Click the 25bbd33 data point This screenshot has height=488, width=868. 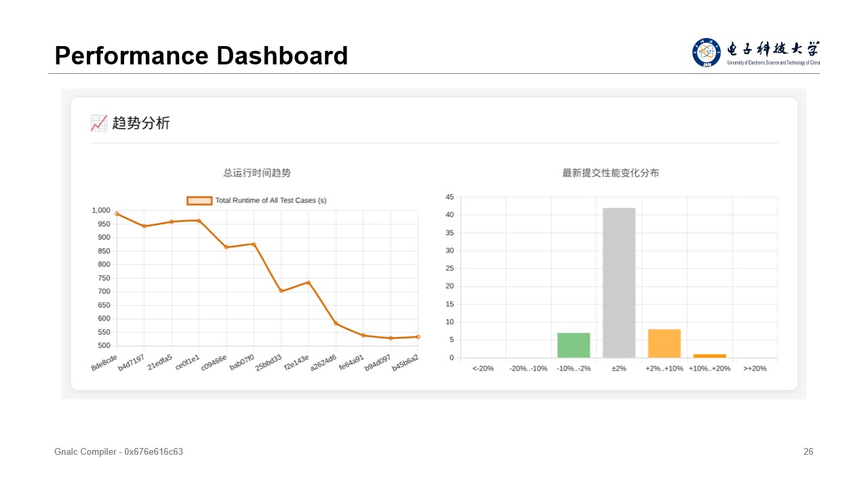pyautogui.click(x=281, y=291)
